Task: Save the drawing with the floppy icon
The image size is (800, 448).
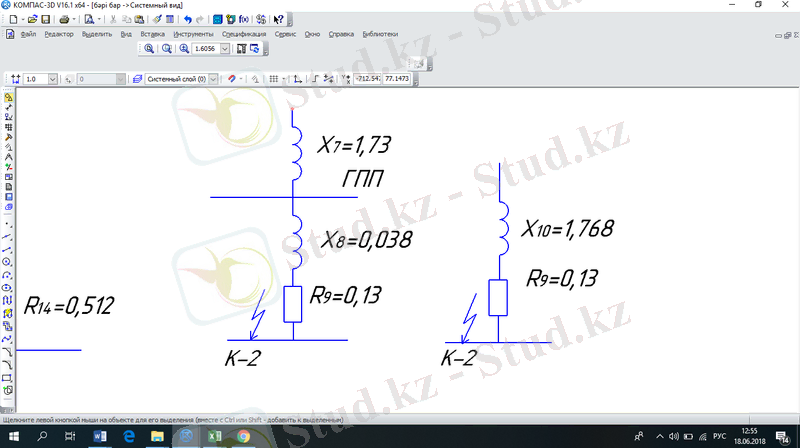Action: point(45,19)
